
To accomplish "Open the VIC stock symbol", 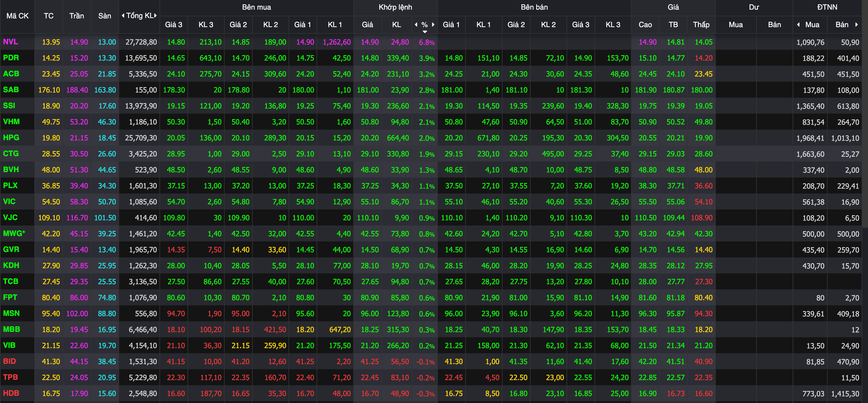I will 9,201.
